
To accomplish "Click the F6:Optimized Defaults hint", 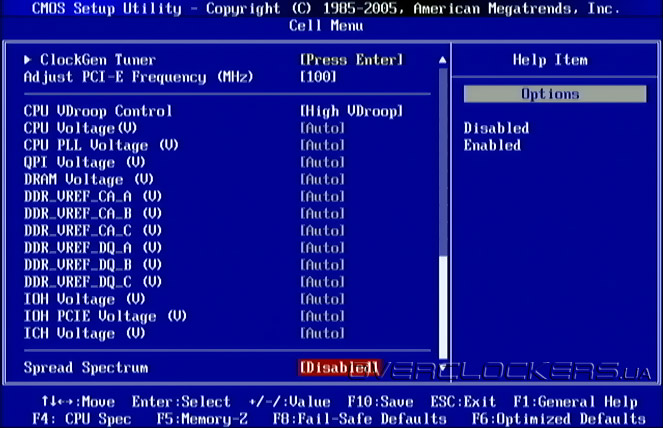I will coord(559,419).
